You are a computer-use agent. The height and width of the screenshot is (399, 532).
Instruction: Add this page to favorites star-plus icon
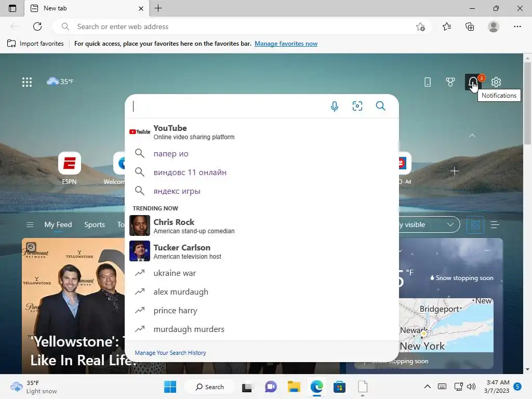(x=420, y=26)
